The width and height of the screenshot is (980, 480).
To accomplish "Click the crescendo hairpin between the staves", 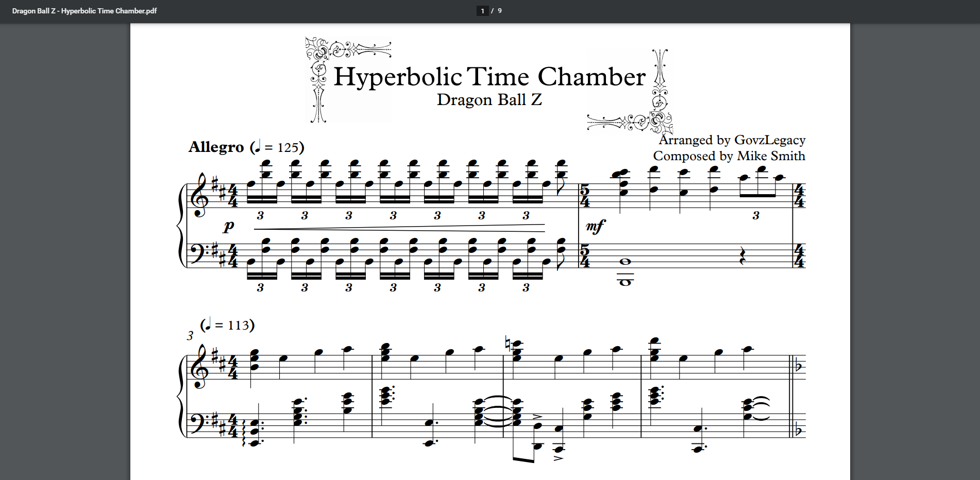I will (x=399, y=228).
